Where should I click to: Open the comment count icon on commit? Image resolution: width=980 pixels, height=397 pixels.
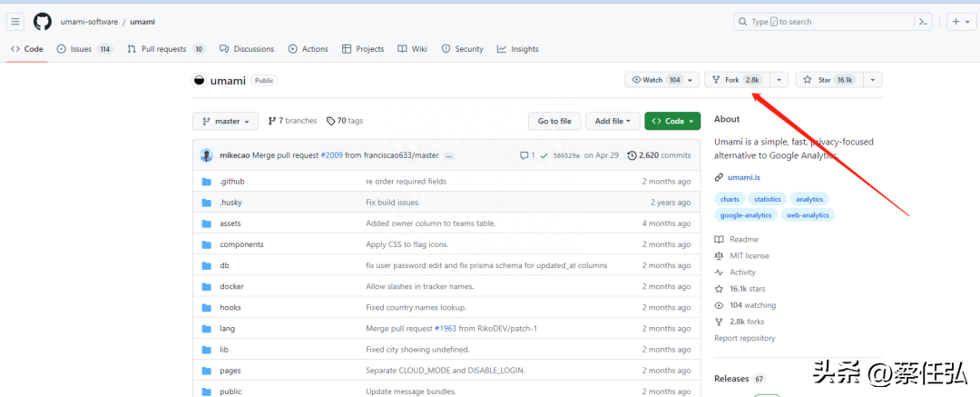[x=527, y=155]
